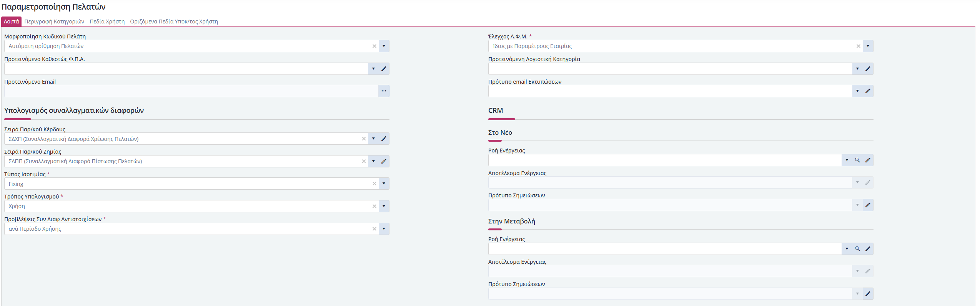Expand Ροή Ενέργειας dropdown under Στην Μεταβολή
Image resolution: width=980 pixels, height=306 pixels.
click(x=847, y=249)
